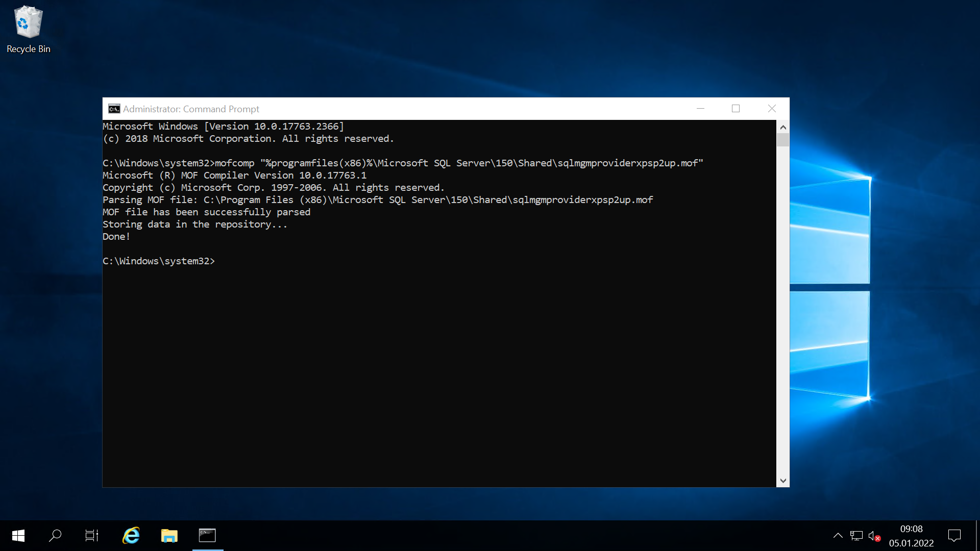This screenshot has width=980, height=551.
Task: Maximize the Command Prompt window
Action: [x=736, y=109]
